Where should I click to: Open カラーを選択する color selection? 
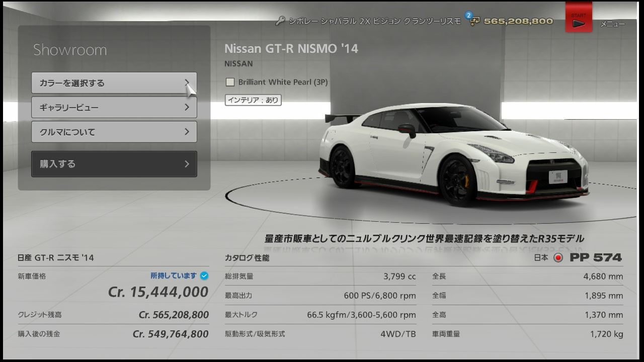tap(114, 83)
